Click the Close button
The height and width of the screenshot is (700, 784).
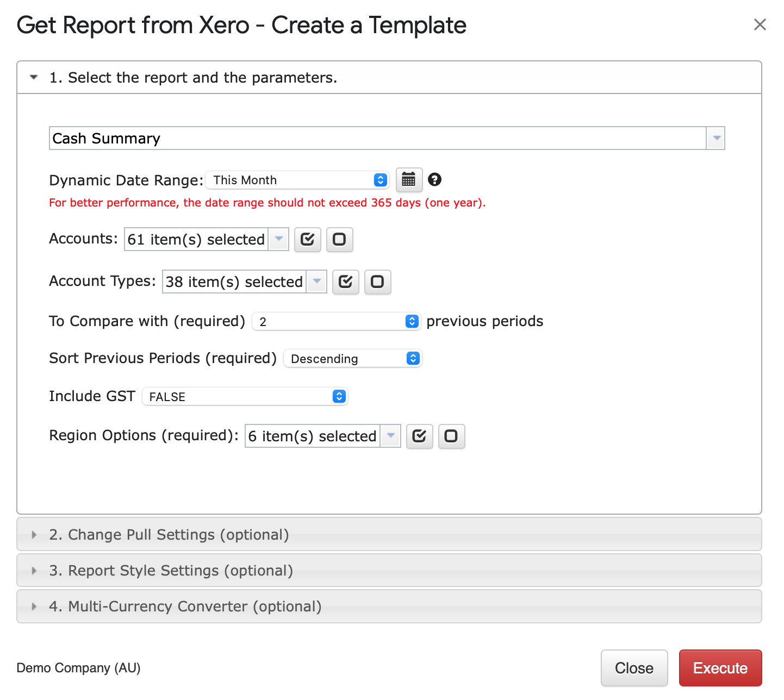pos(634,668)
